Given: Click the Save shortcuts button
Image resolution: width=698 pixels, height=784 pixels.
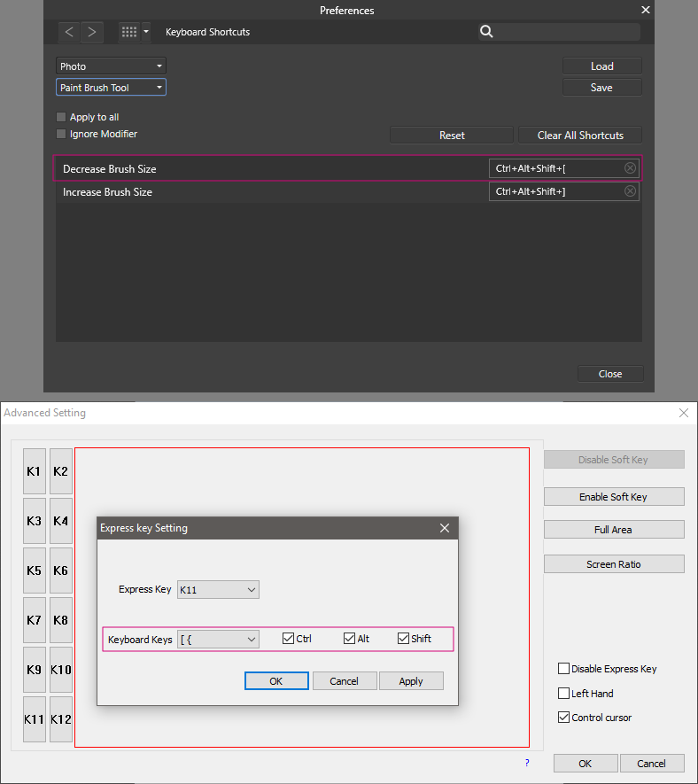Looking at the screenshot, I should pos(602,88).
